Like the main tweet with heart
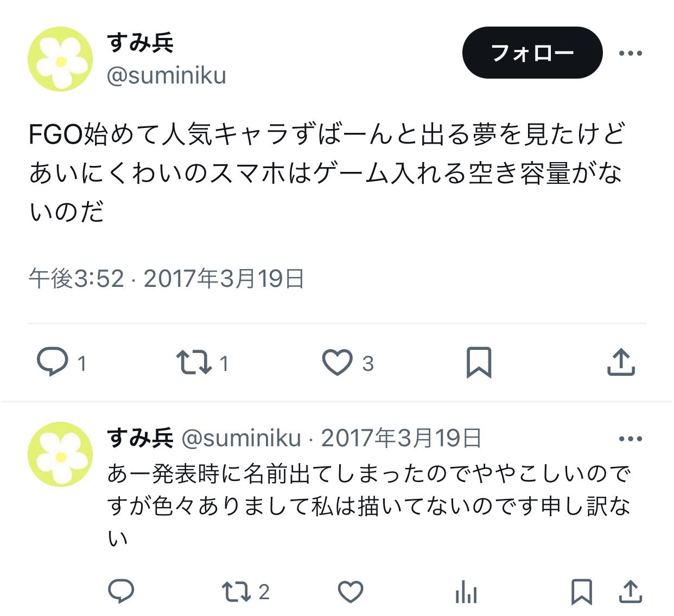The image size is (674, 616). tap(337, 362)
